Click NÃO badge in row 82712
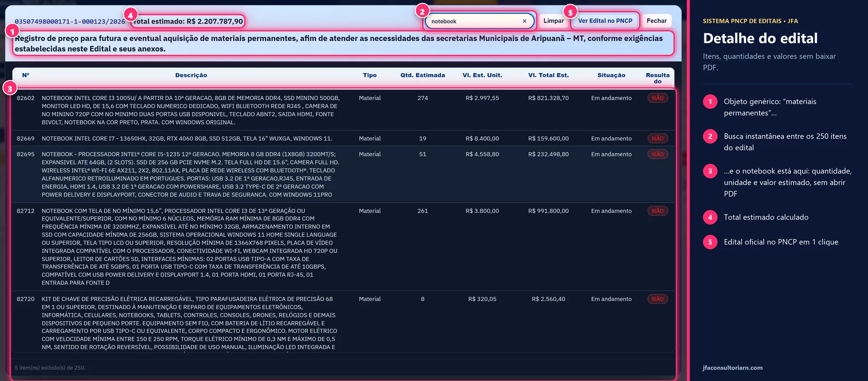 click(658, 211)
